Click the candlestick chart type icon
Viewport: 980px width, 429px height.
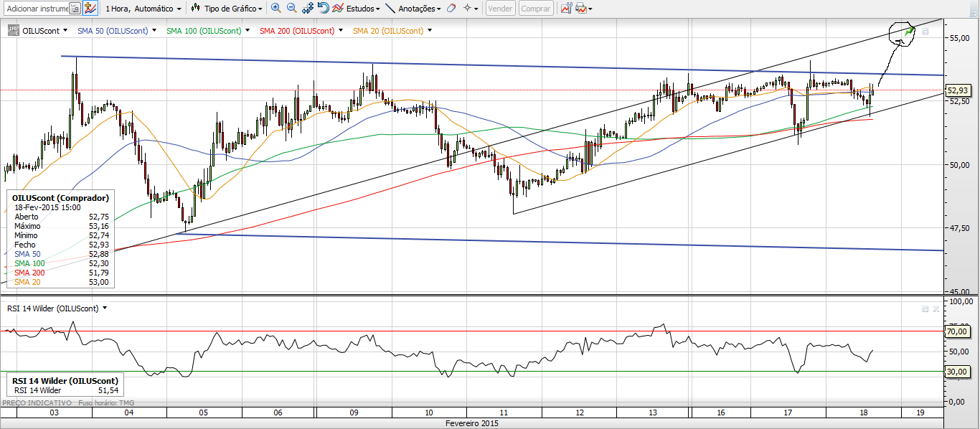click(195, 9)
